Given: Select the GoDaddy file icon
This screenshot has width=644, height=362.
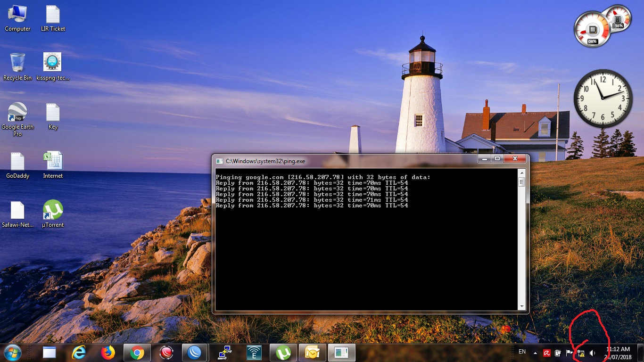Looking at the screenshot, I should pyautogui.click(x=17, y=165).
